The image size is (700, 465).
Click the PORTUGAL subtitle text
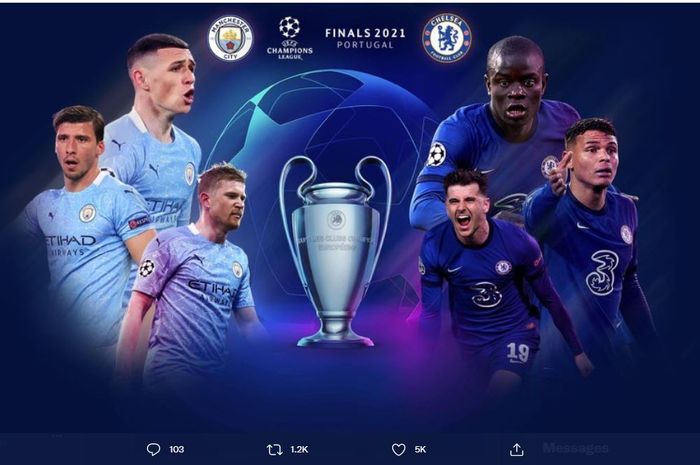(x=365, y=45)
